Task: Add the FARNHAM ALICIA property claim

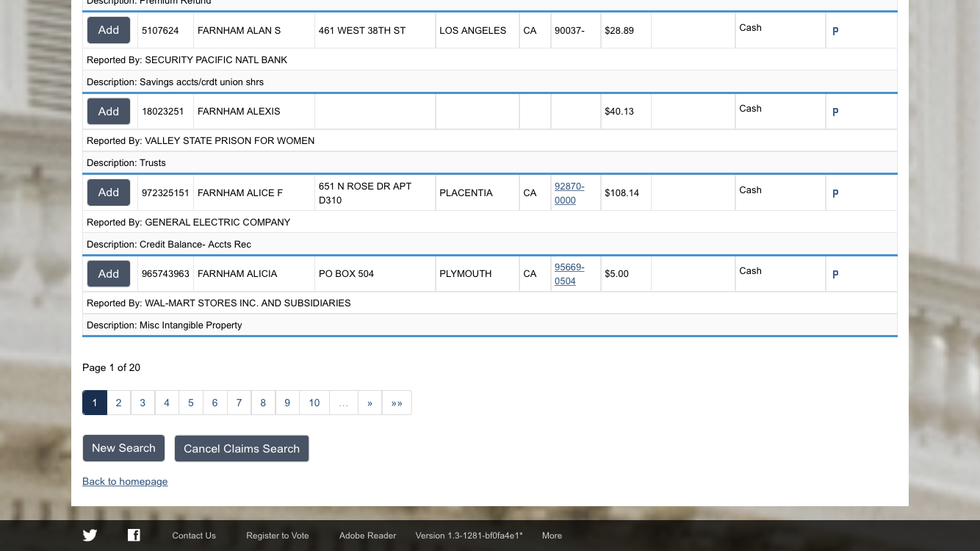Action: (x=109, y=273)
